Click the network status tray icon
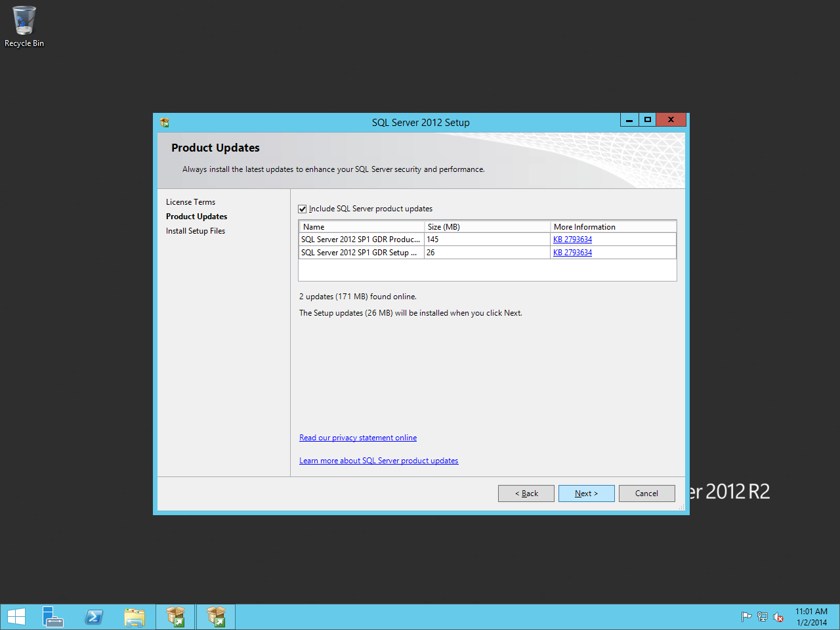The image size is (840, 630). [x=762, y=617]
